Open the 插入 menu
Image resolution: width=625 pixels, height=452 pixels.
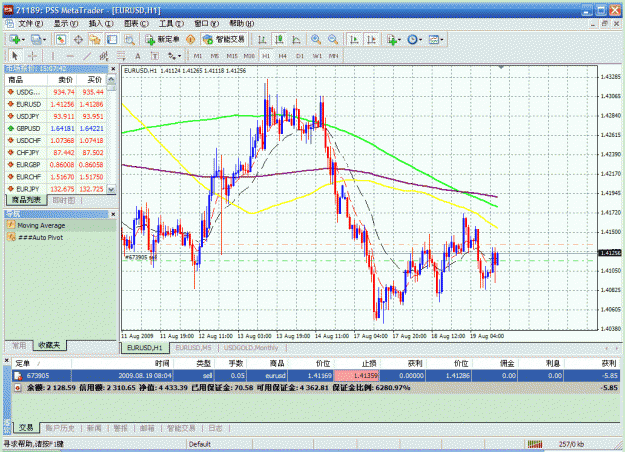(101, 24)
